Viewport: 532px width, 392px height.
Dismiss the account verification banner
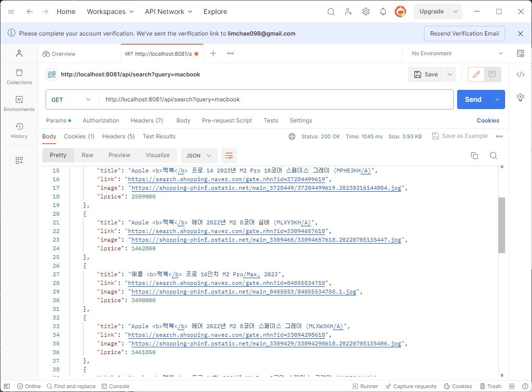[520, 34]
